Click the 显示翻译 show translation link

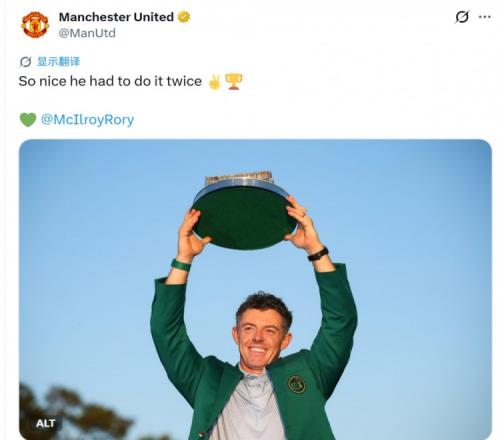click(59, 62)
